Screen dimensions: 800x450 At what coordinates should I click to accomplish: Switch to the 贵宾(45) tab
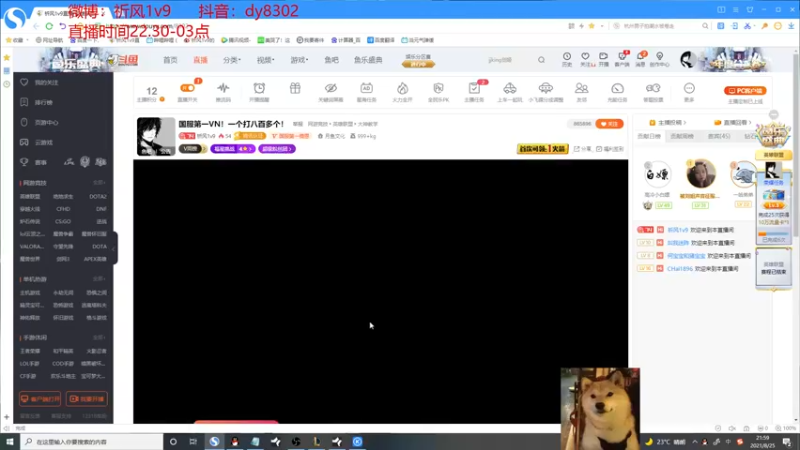click(719, 136)
